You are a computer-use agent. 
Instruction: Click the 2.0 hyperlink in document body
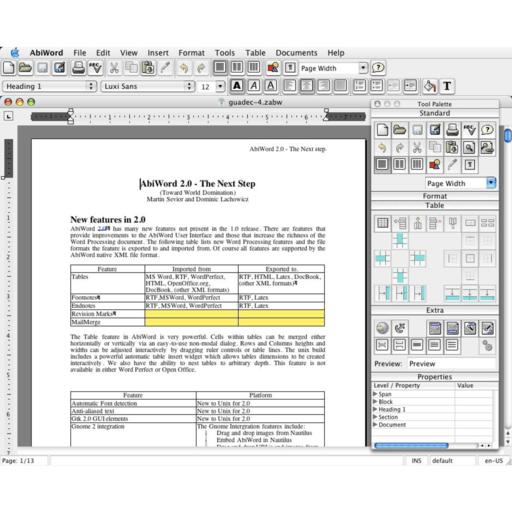click(x=102, y=229)
